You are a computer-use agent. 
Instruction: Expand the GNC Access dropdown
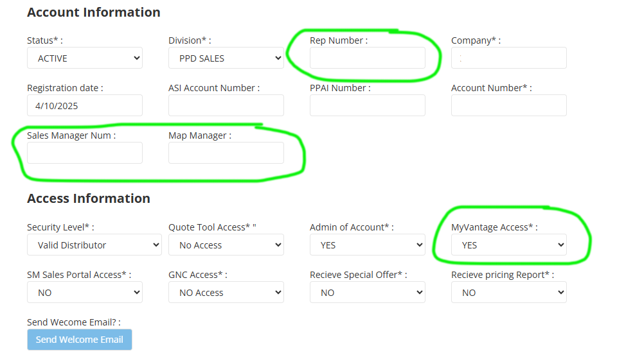pos(226,292)
